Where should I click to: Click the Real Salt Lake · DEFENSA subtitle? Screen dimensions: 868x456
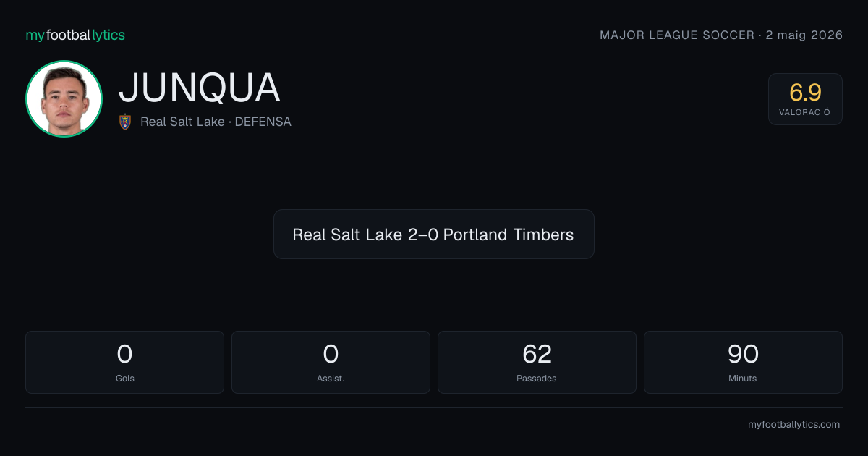(216, 122)
